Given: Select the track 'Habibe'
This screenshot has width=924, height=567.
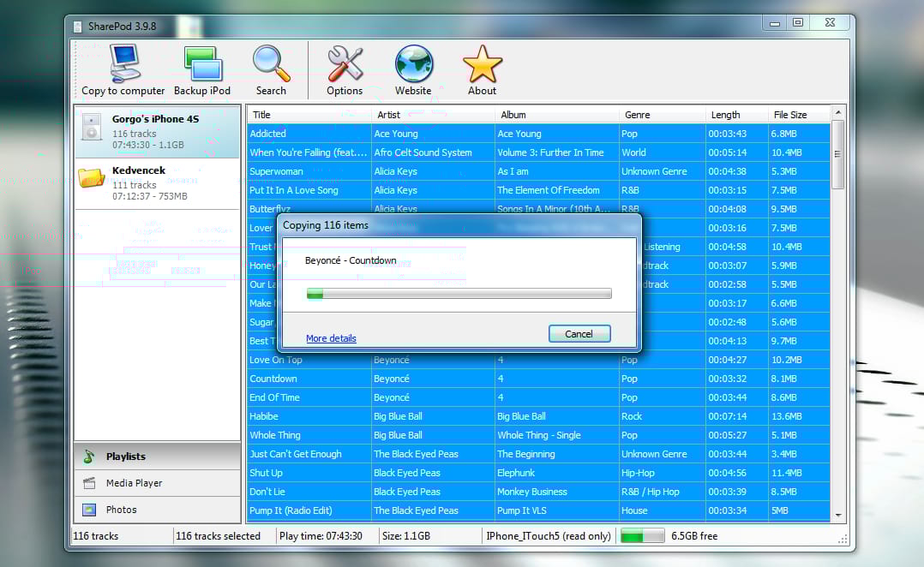Looking at the screenshot, I should tap(264, 416).
